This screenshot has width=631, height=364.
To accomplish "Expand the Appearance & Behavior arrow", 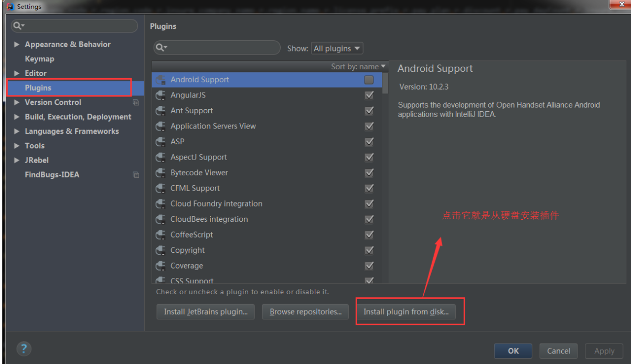I will pyautogui.click(x=17, y=45).
